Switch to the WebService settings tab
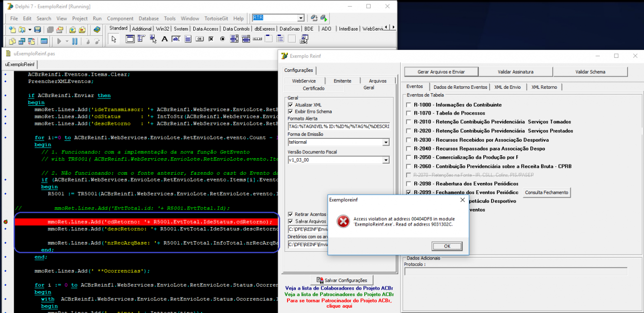644x313 pixels. click(304, 81)
